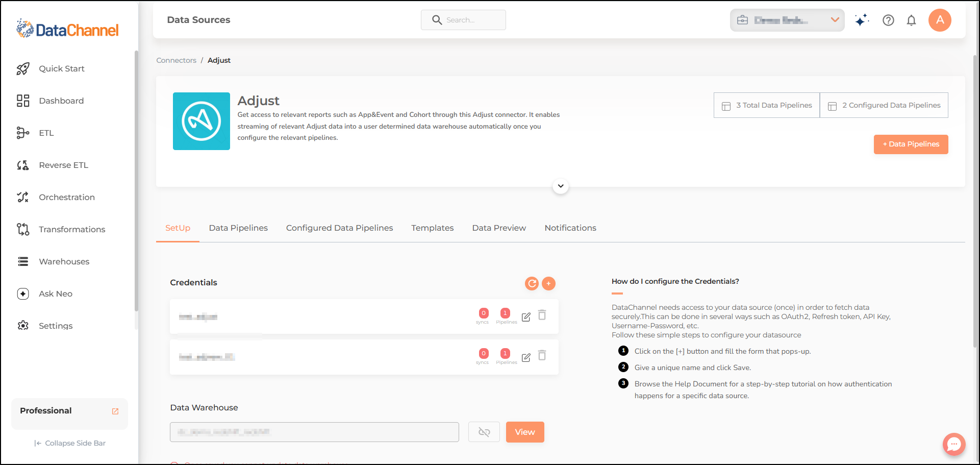Click the Adjust connector logo
980x465 pixels.
coord(202,121)
